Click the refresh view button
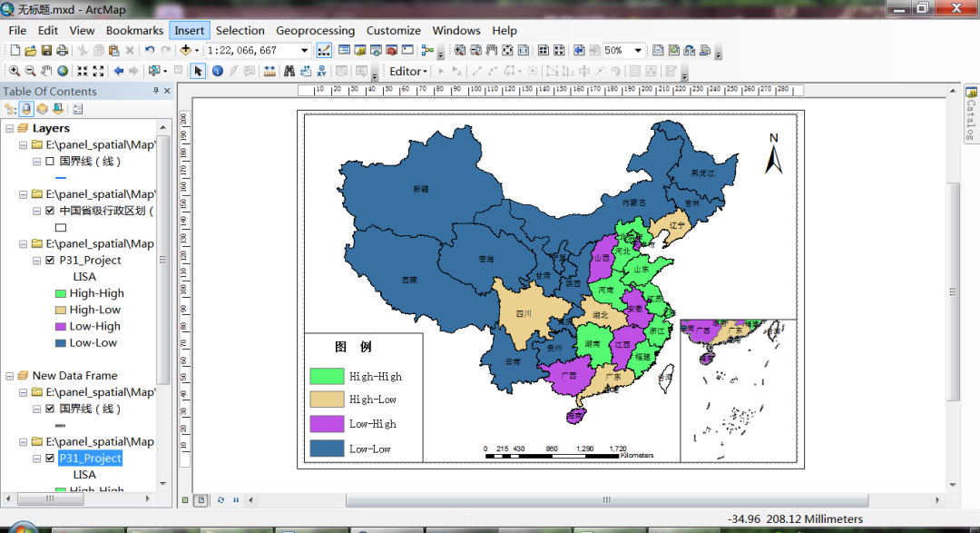This screenshot has width=980, height=533. point(220,499)
